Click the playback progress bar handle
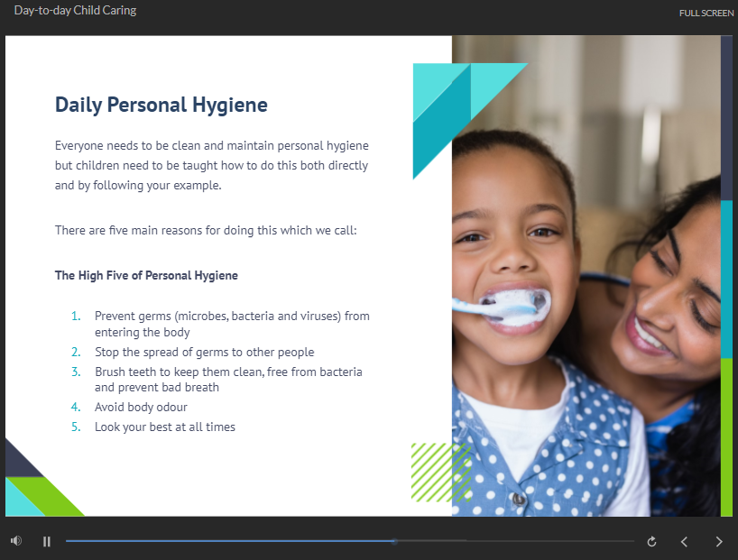The image size is (738, 560). point(394,542)
